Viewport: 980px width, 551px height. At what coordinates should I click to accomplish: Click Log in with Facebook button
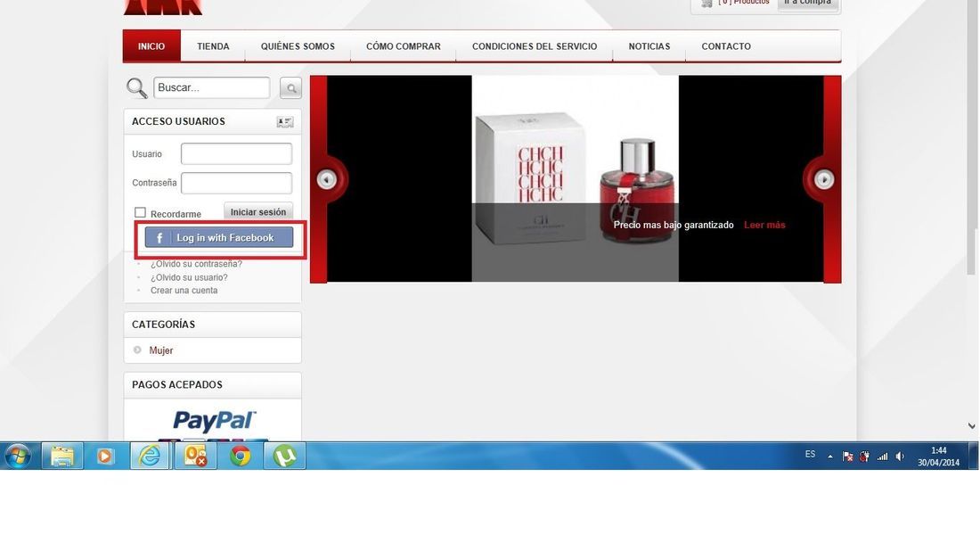(x=219, y=238)
